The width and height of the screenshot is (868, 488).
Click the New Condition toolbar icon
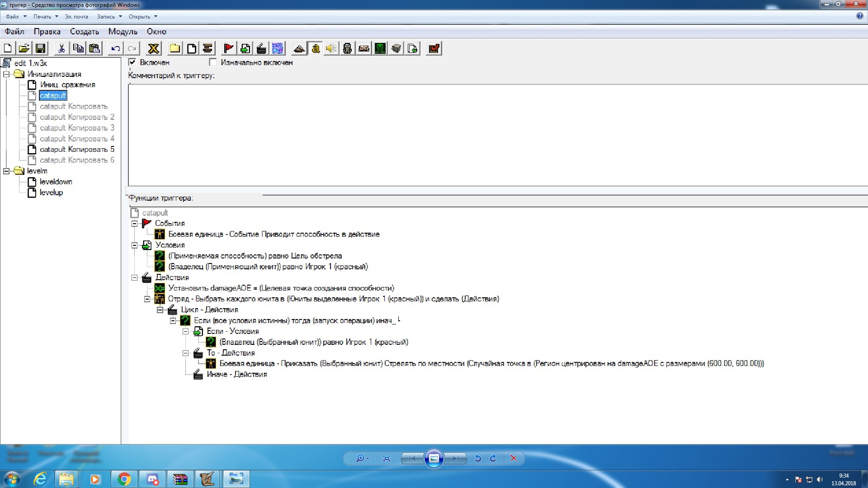pyautogui.click(x=245, y=48)
